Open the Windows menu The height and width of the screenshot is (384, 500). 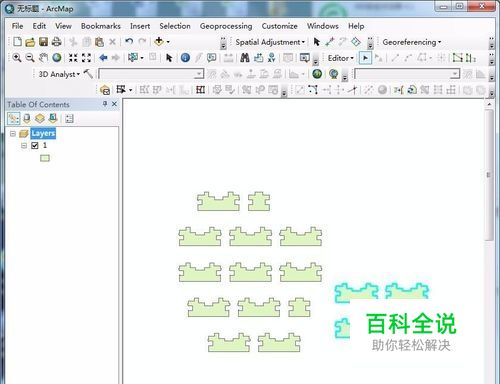pyautogui.click(x=323, y=26)
